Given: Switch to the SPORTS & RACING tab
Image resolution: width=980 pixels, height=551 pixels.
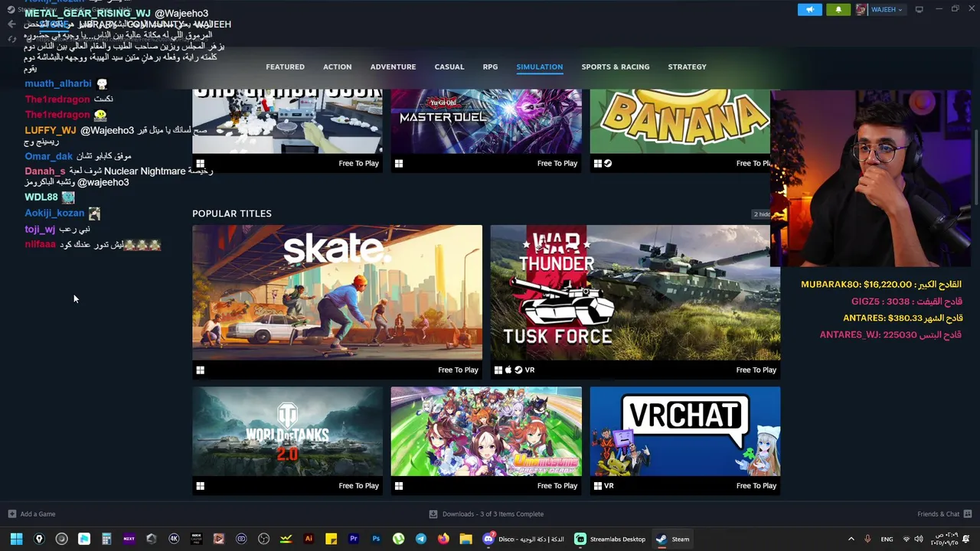Looking at the screenshot, I should coord(615,67).
